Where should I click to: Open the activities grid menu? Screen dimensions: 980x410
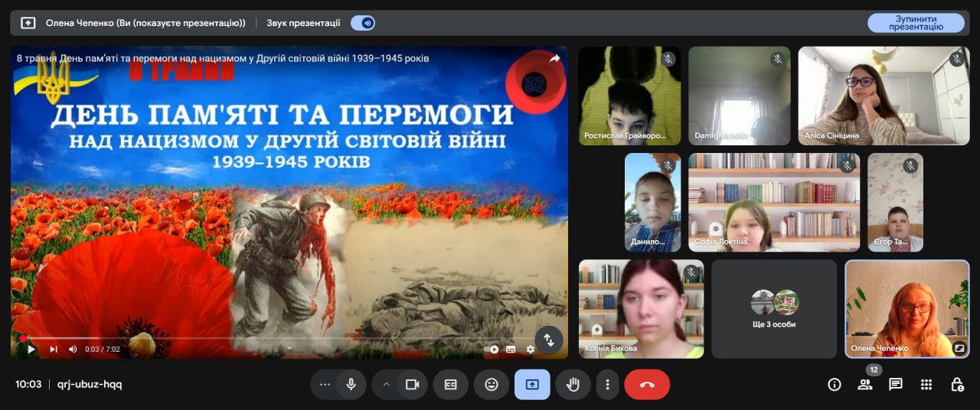pos(926,385)
